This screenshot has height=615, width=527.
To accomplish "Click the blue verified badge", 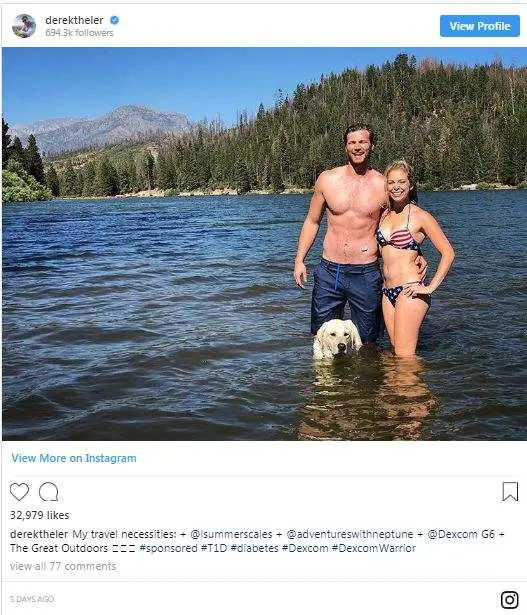I will point(114,20).
